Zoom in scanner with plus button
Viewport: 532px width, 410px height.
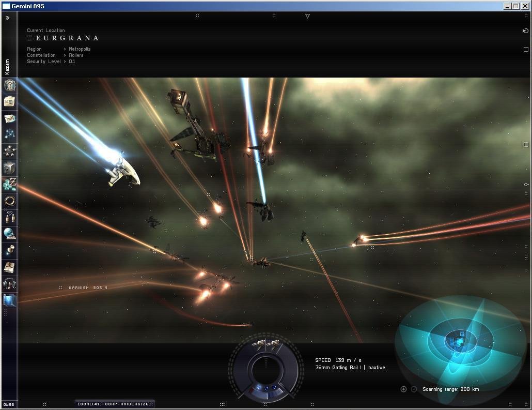pyautogui.click(x=403, y=389)
